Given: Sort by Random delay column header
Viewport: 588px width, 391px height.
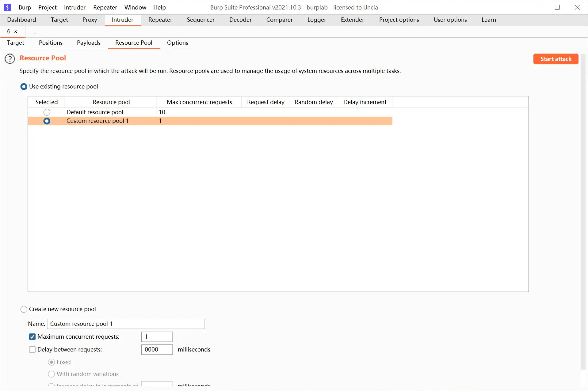Looking at the screenshot, I should (314, 102).
